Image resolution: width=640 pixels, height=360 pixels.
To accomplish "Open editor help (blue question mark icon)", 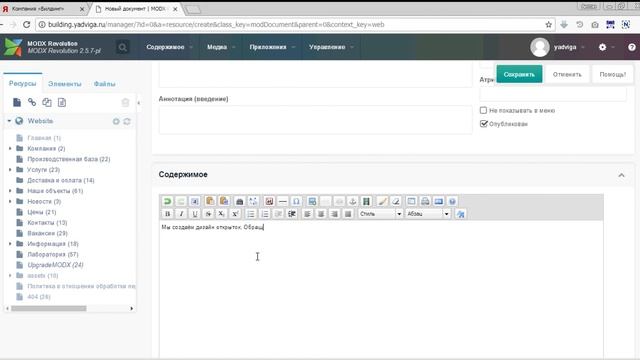I will coord(452,201).
